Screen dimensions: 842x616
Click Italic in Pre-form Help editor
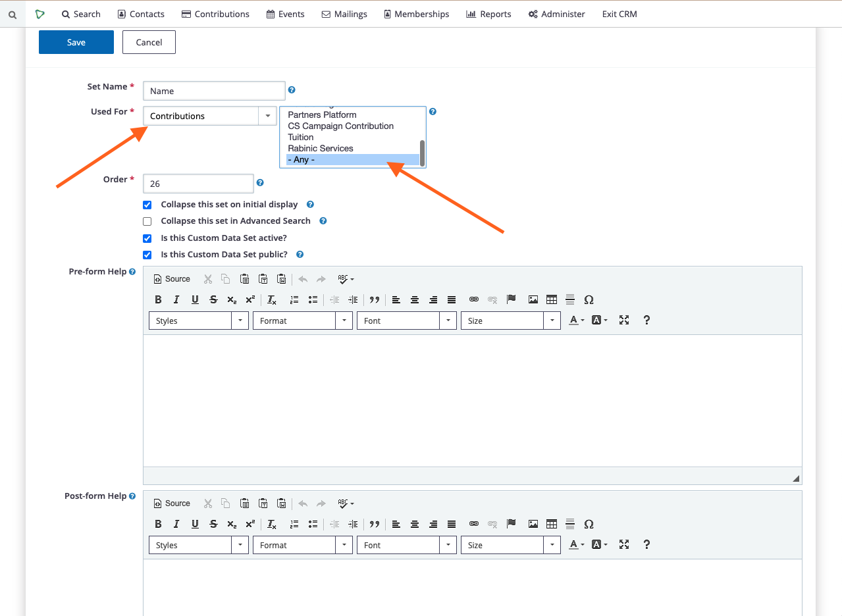176,299
